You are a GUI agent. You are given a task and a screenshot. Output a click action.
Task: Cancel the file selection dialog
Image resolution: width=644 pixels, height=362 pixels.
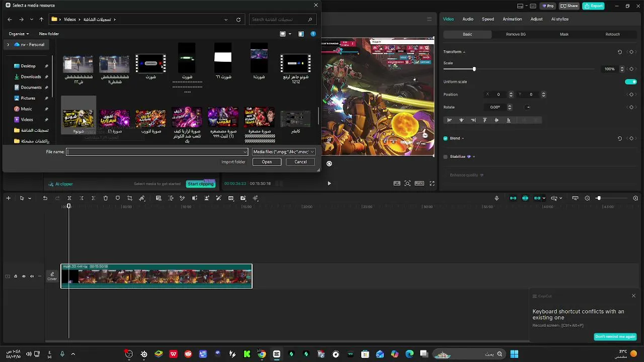[300, 162]
